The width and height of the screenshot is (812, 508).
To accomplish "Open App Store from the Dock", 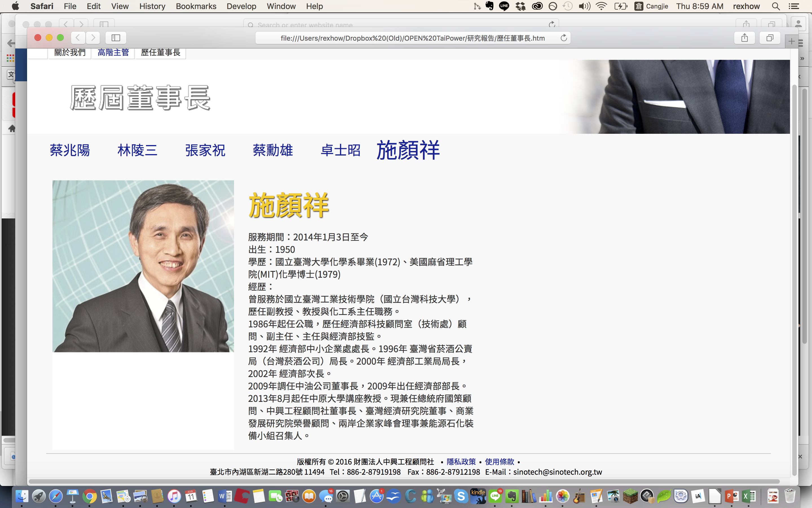I will (377, 496).
